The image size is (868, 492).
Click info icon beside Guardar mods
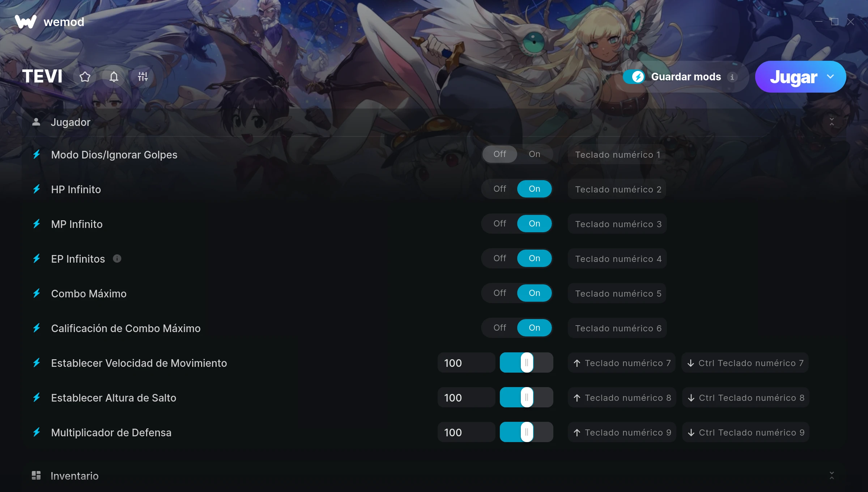[x=732, y=77]
